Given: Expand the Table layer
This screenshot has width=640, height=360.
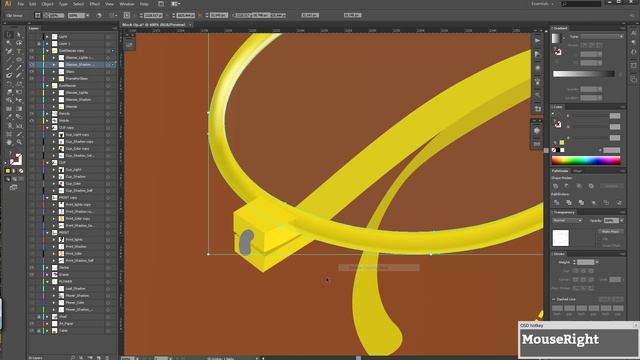Looking at the screenshot, I should point(47,330).
